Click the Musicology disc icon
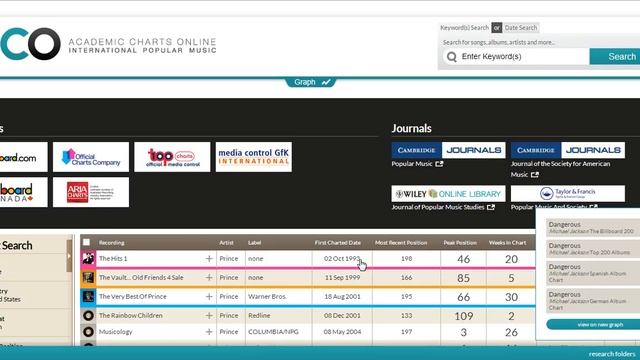This screenshot has height=360, width=640. 88,332
